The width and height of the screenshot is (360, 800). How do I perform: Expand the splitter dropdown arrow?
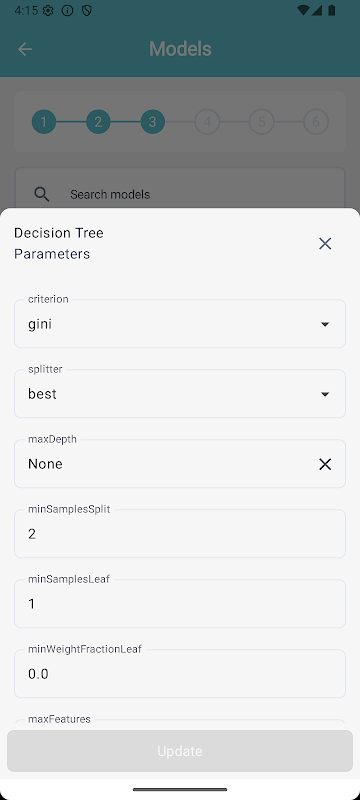[325, 394]
